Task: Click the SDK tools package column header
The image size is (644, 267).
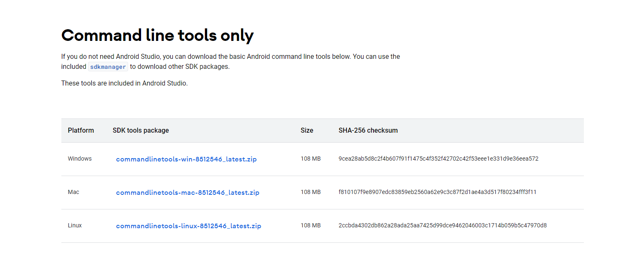Action: 141,131
